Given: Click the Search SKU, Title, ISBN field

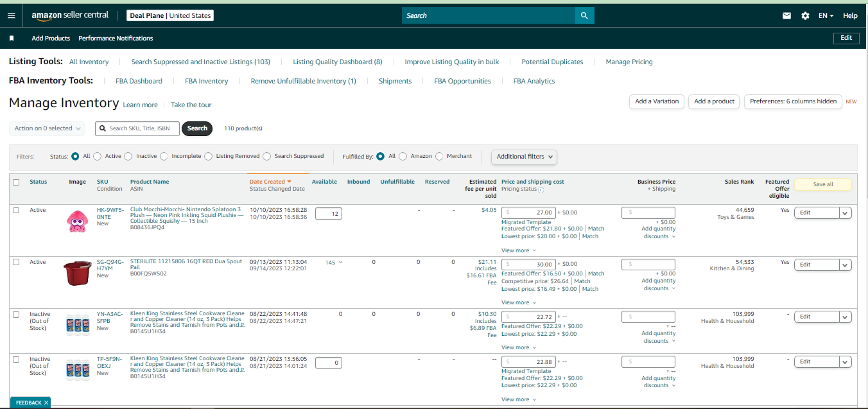Looking at the screenshot, I should 137,128.
